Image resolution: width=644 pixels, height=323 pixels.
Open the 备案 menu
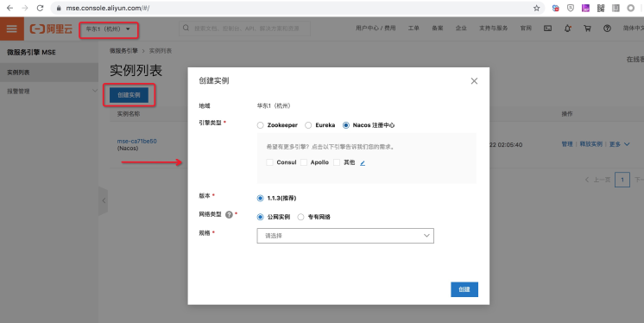pyautogui.click(x=438, y=28)
